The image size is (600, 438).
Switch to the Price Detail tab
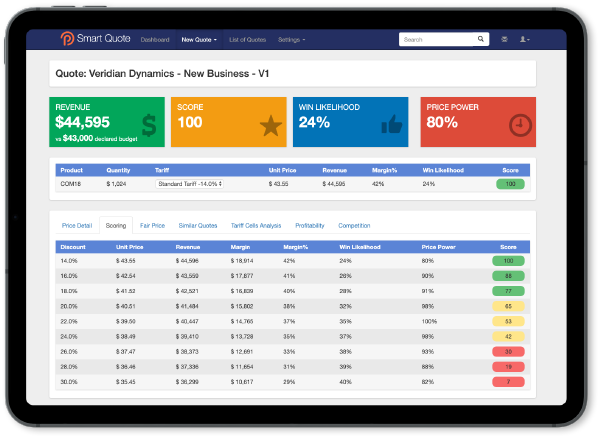click(77, 225)
